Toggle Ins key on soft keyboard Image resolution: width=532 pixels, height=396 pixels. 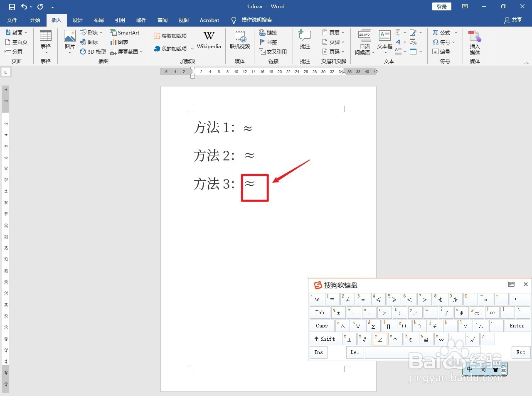coord(318,352)
